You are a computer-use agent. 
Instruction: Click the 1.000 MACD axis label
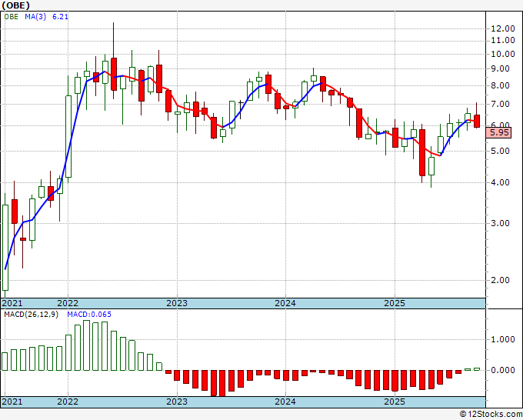pos(502,339)
